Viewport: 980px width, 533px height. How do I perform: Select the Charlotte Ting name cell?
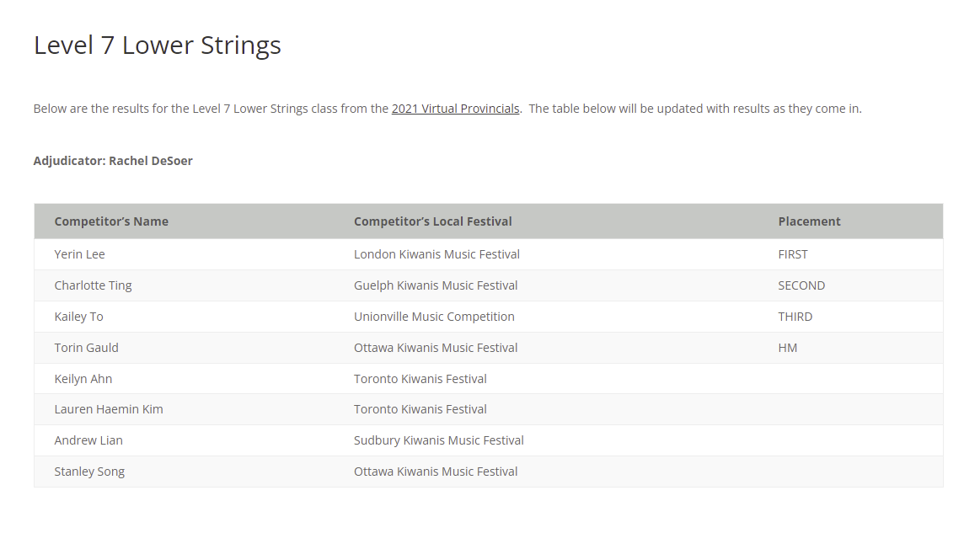point(94,285)
